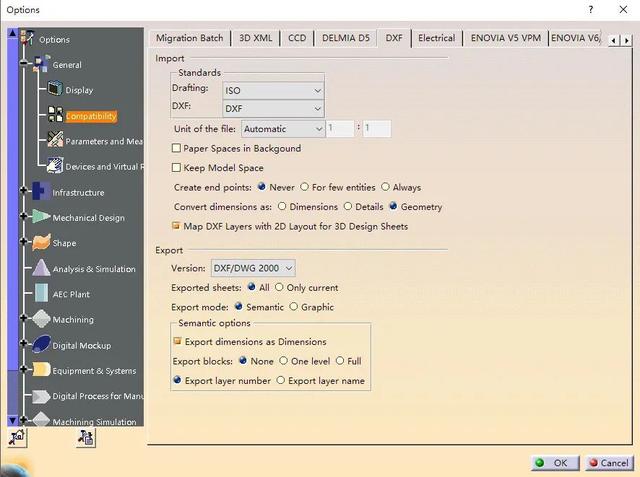This screenshot has height=477, width=640.
Task: Click the Machining category icon
Action: (40, 319)
